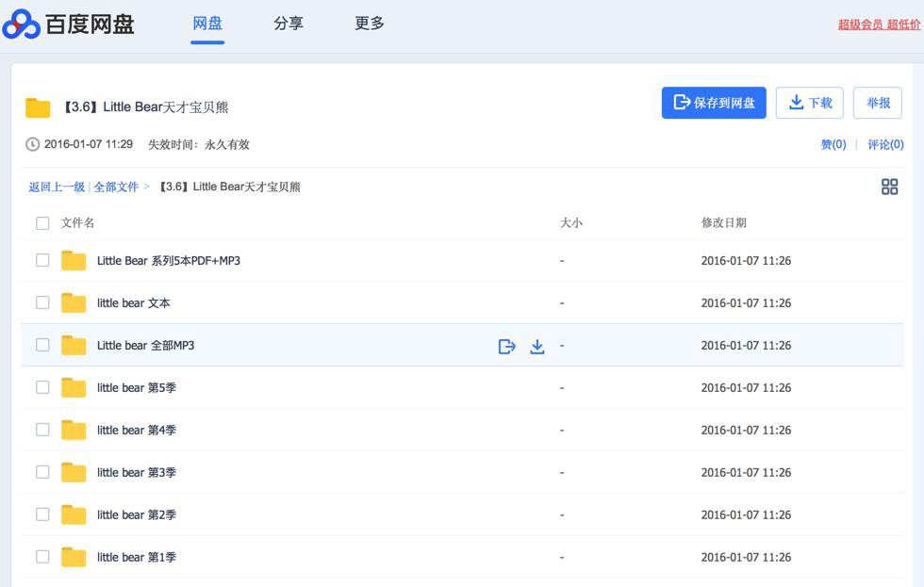Screen dimensions: 924x587
Task: Click the share title 【3.6】 Little Bear天才宝贝熊
Action: point(146,107)
